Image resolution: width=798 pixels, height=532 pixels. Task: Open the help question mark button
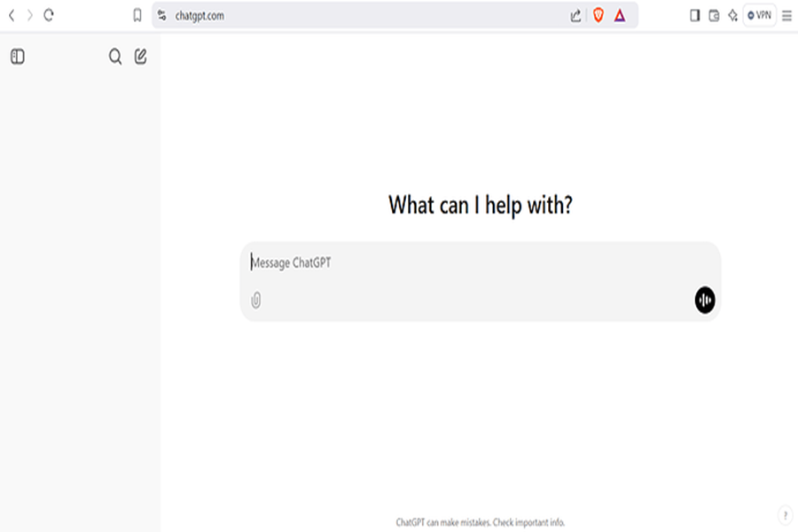pos(786,515)
